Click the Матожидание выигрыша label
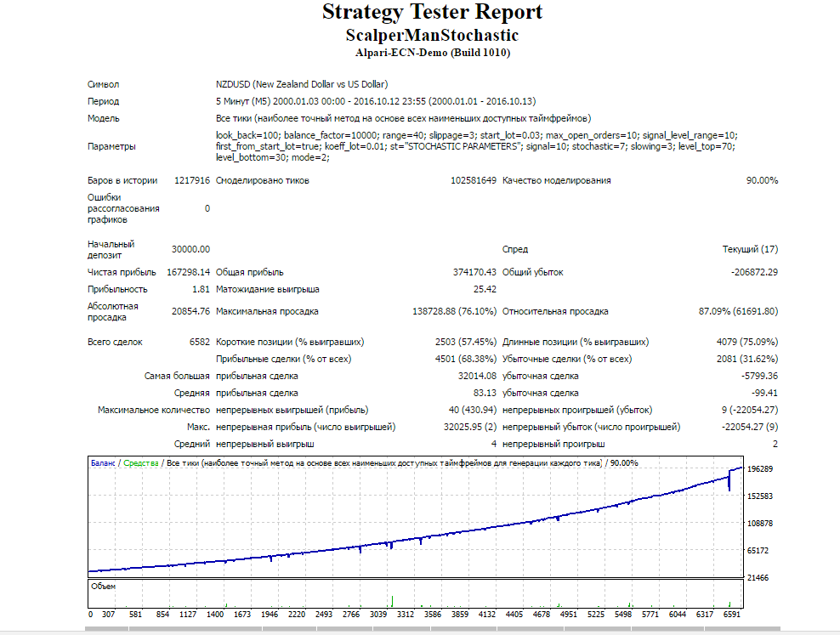The width and height of the screenshot is (840, 635). click(x=267, y=289)
